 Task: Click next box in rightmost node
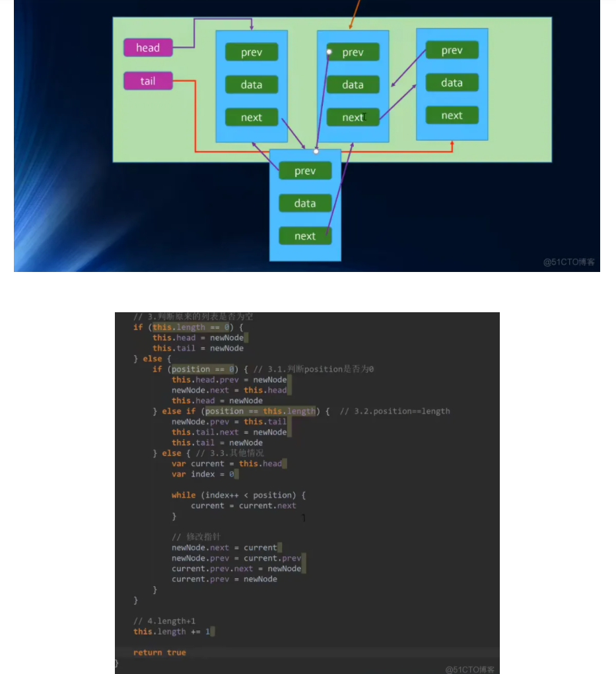(452, 116)
